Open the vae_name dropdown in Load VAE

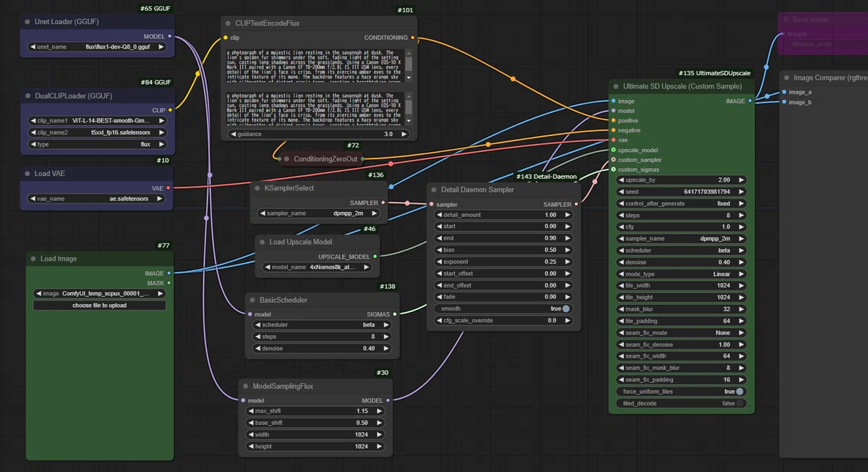coord(97,198)
